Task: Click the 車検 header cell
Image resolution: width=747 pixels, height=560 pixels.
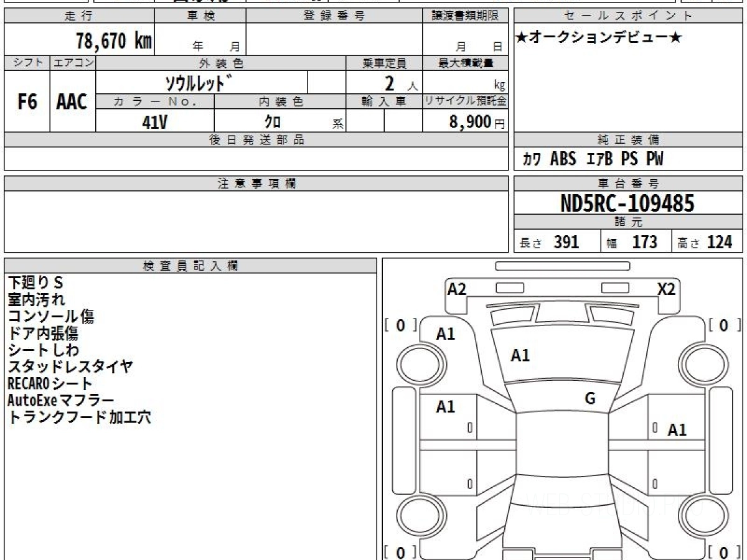Action: click(200, 16)
